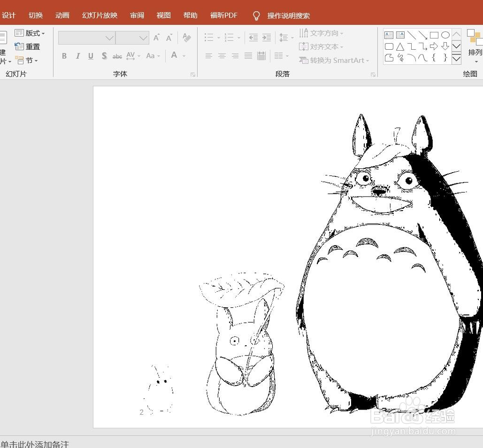The image size is (483, 448).
Task: Select the oval shape
Action: coord(445,35)
